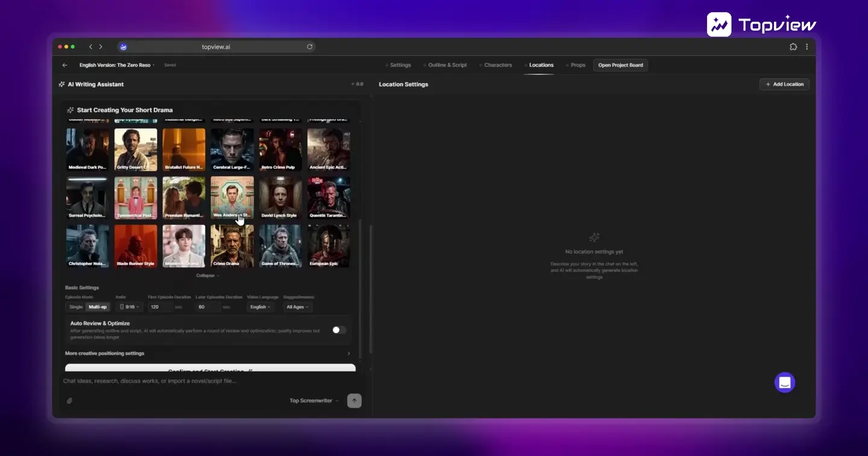This screenshot has height=456, width=868.
Task: Open the browser extensions puzzle icon
Action: (793, 46)
